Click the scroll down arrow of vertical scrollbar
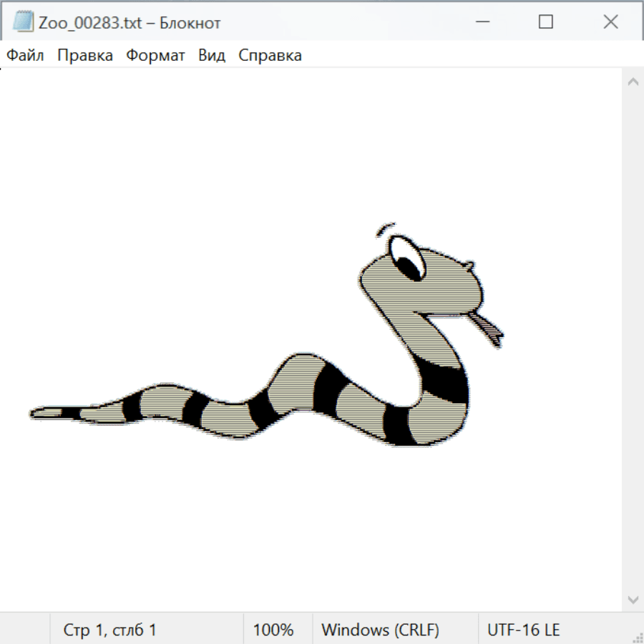644x644 pixels. pyautogui.click(x=633, y=599)
